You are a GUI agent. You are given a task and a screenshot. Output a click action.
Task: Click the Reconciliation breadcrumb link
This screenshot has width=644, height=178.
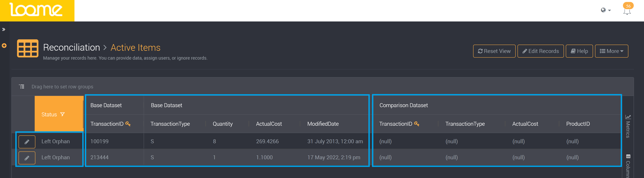(x=72, y=48)
